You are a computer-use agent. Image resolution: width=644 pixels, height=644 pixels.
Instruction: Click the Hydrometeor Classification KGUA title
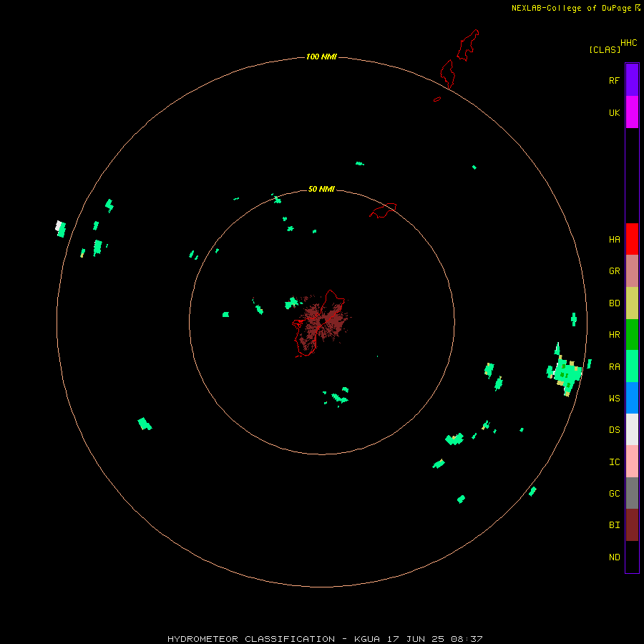(x=325, y=639)
